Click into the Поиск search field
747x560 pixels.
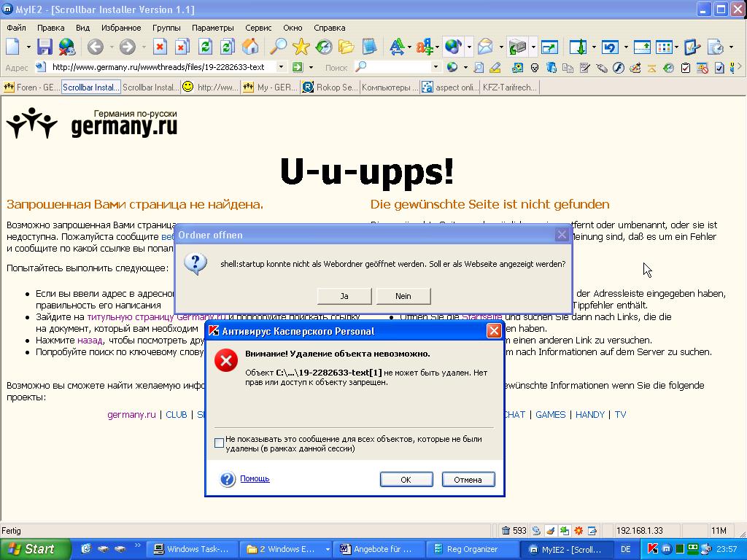tap(396, 67)
